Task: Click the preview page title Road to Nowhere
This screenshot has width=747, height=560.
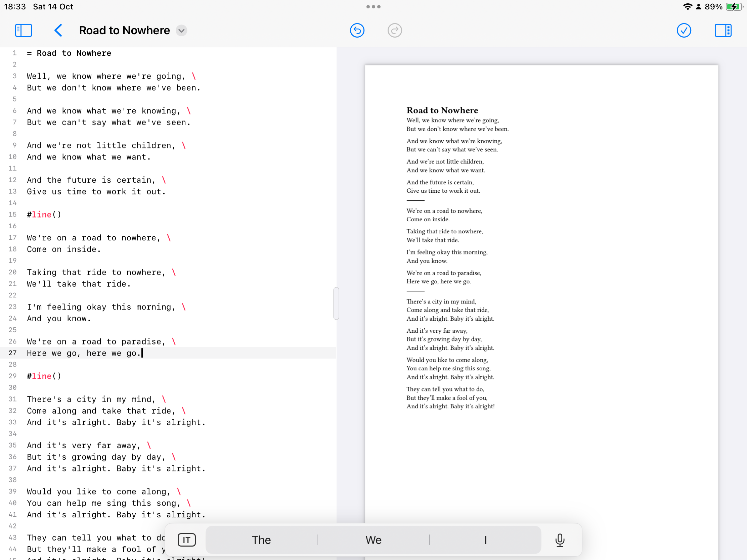Action: 442,110
